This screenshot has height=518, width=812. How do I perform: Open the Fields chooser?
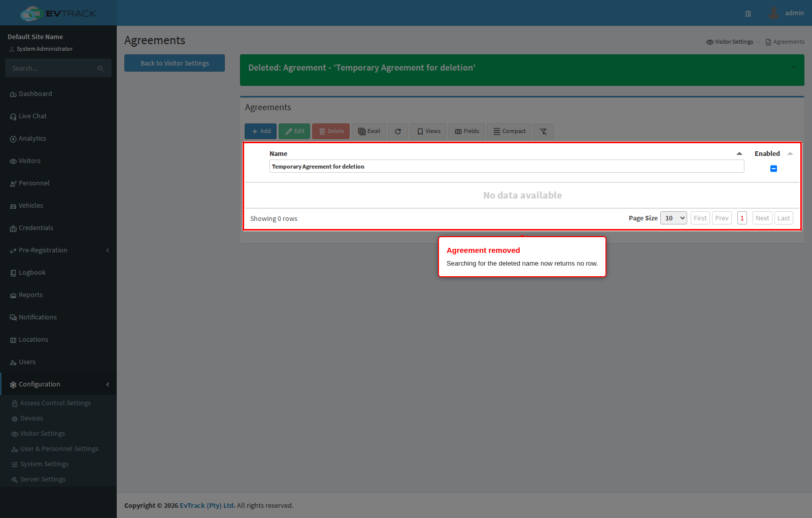pos(467,131)
